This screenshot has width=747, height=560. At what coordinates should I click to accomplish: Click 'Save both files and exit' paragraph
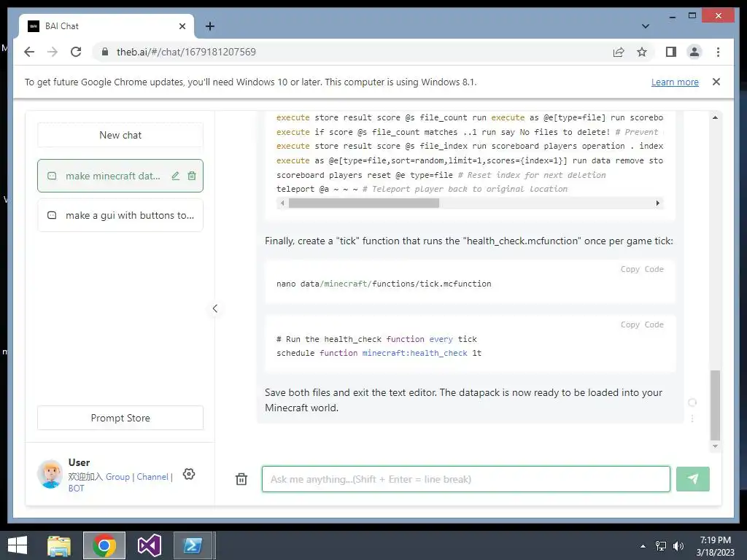click(x=463, y=400)
